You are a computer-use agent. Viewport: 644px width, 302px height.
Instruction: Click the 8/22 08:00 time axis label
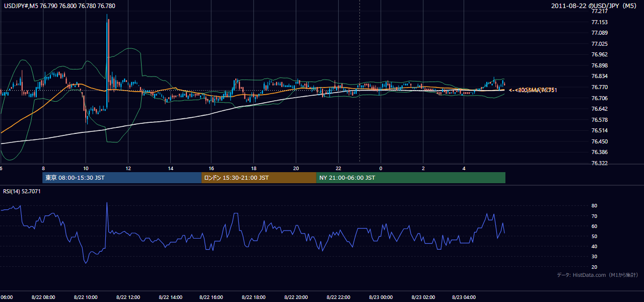click(43, 297)
